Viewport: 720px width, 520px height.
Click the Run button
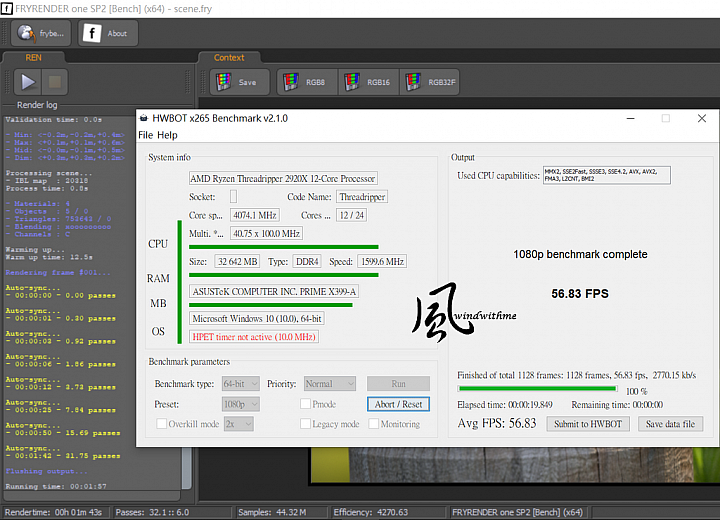click(398, 384)
